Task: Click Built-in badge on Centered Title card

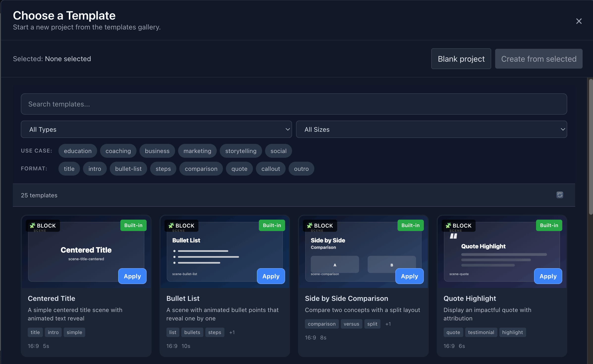Action: click(x=133, y=225)
